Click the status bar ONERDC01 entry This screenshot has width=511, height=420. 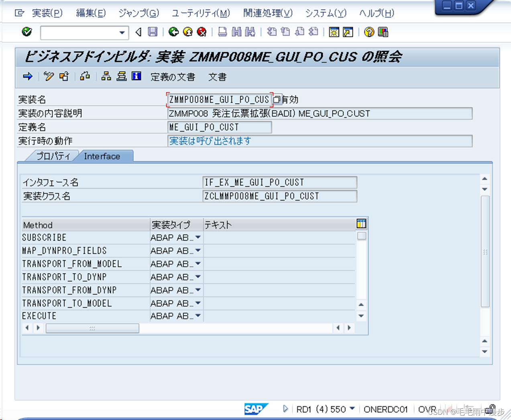coord(385,410)
